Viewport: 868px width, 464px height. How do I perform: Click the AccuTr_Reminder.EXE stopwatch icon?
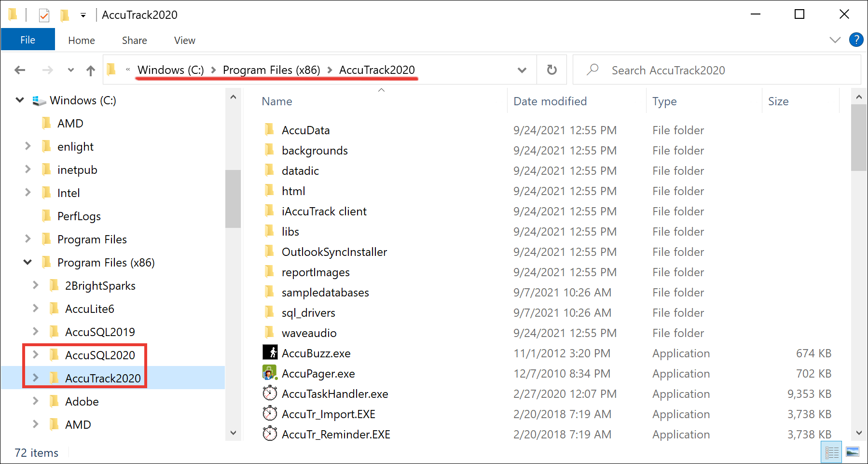point(270,434)
